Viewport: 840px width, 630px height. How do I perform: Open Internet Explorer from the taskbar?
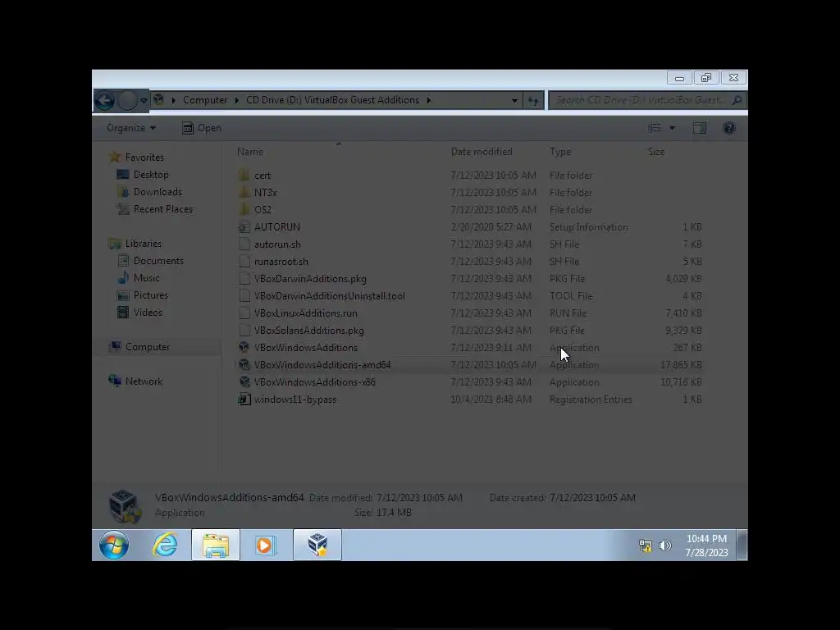165,546
